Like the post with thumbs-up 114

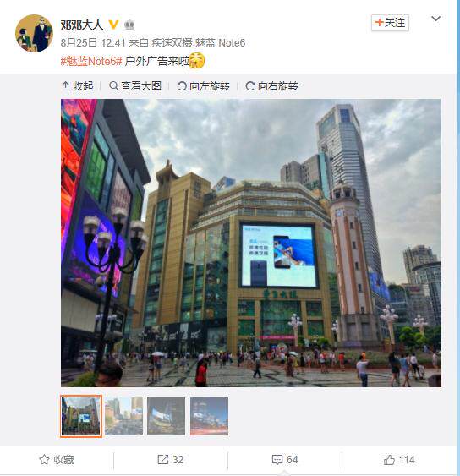click(399, 460)
